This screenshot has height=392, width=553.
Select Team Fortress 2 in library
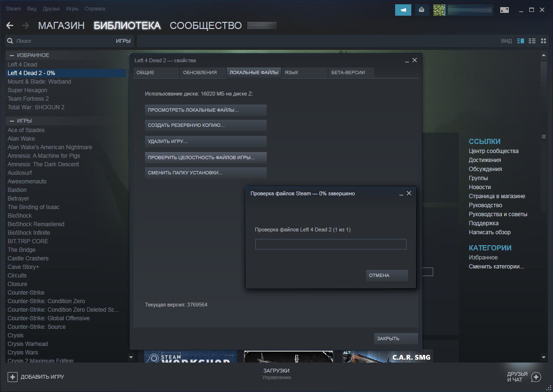(28, 99)
